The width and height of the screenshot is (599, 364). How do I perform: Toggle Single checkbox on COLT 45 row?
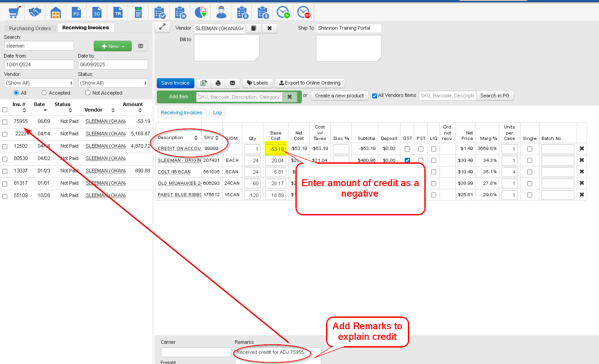(529, 172)
